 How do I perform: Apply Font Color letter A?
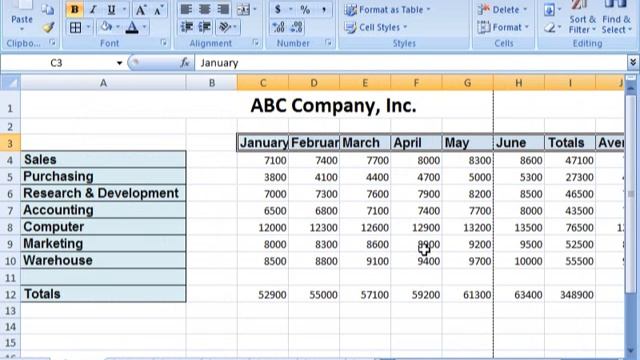pos(132,27)
